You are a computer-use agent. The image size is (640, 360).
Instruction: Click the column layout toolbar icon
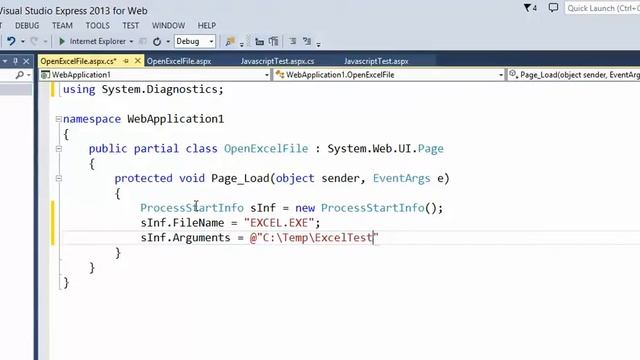point(273,41)
